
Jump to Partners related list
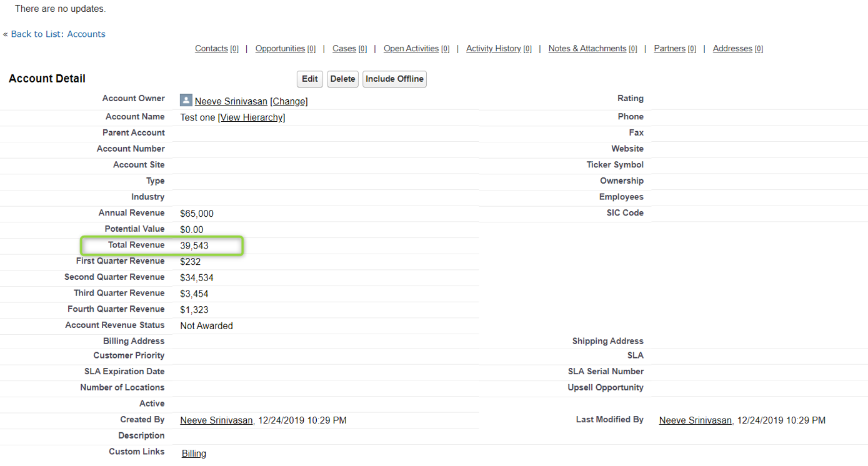point(669,49)
